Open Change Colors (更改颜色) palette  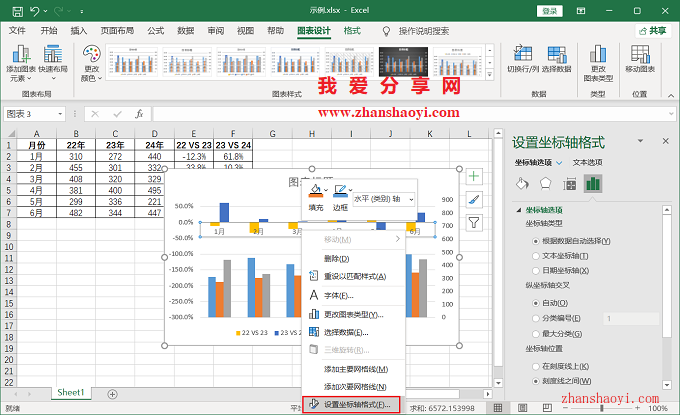pyautogui.click(x=92, y=63)
